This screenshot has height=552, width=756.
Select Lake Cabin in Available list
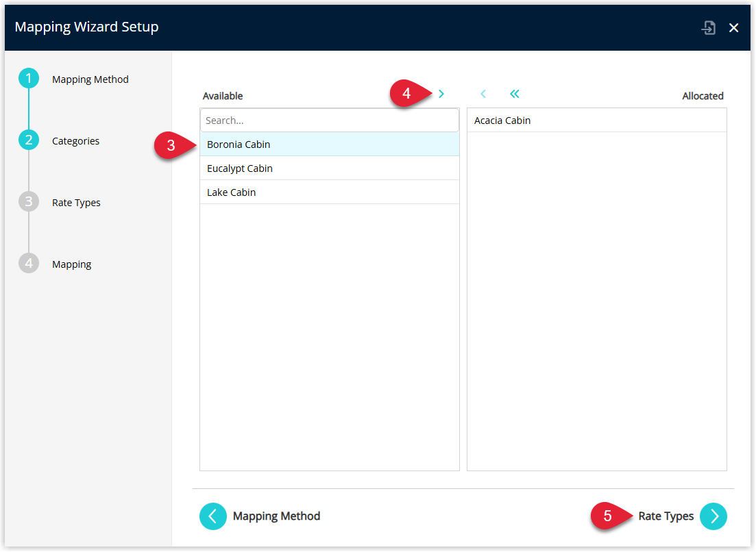[x=329, y=192]
